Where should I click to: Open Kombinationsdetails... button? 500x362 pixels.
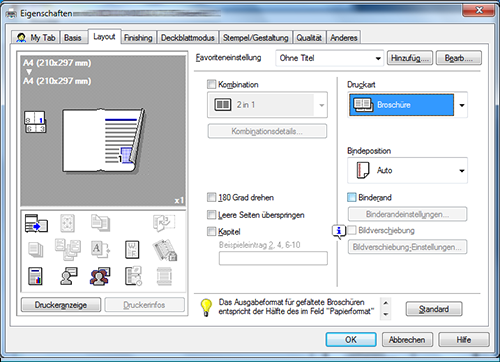click(x=267, y=131)
